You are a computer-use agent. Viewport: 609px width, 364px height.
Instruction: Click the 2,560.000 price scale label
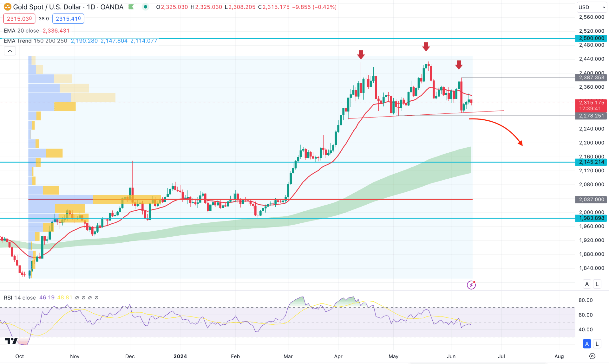592,17
